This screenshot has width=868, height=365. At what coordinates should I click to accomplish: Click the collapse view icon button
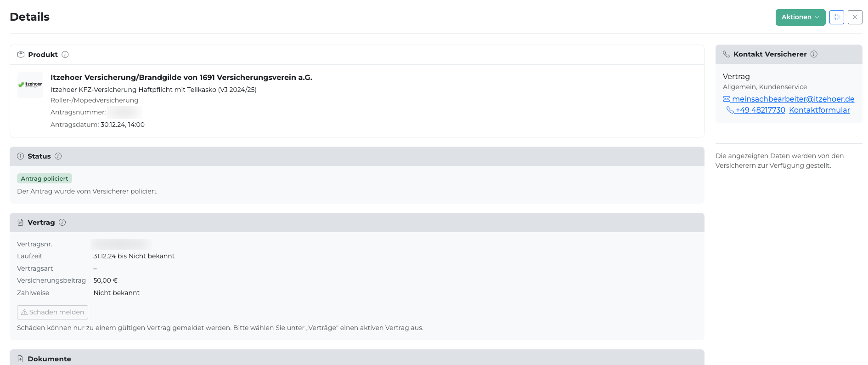[x=837, y=17]
